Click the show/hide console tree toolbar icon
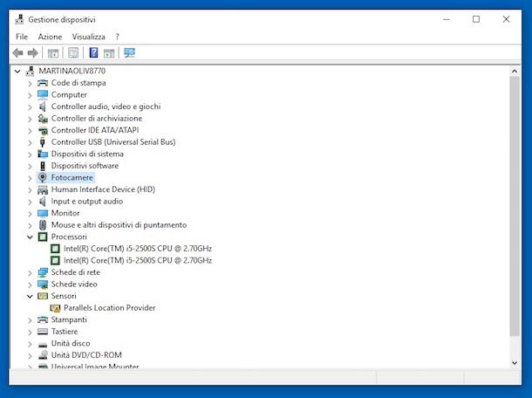Screen dimensions: 532x398 [53, 53]
